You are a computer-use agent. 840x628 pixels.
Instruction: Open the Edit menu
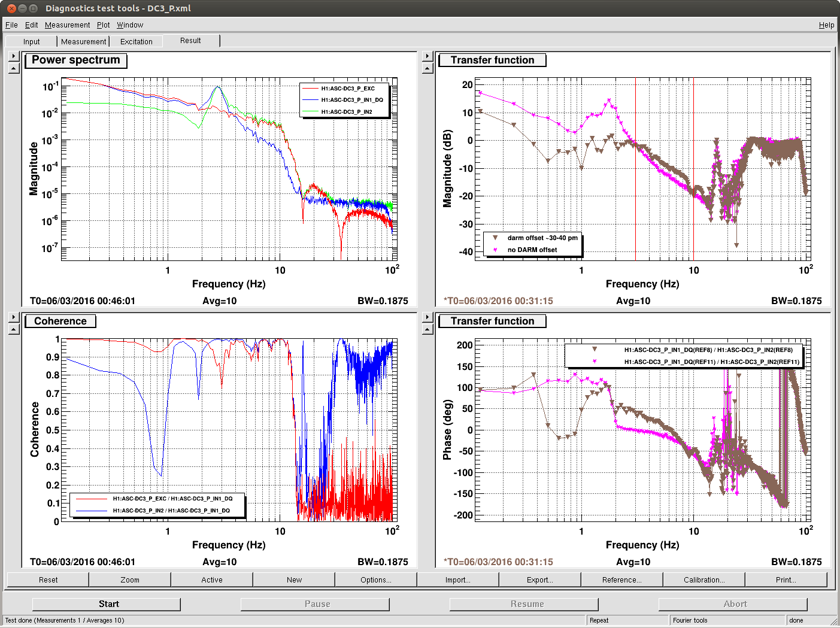click(31, 25)
